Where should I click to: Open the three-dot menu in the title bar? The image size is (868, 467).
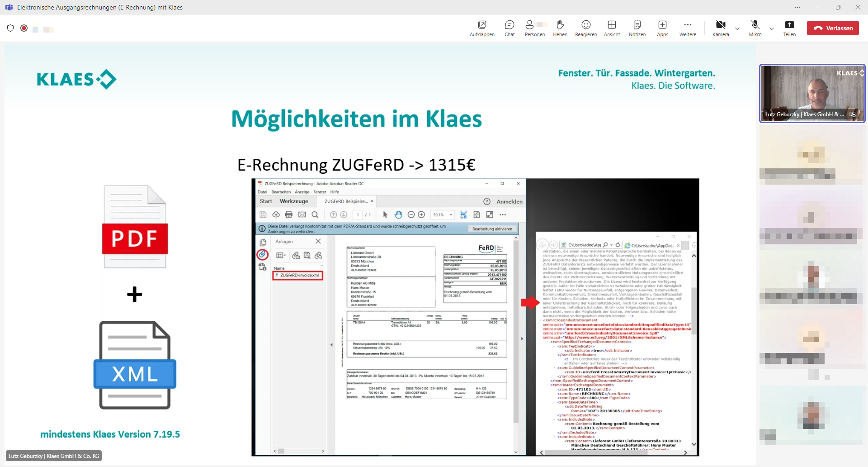tap(797, 7)
